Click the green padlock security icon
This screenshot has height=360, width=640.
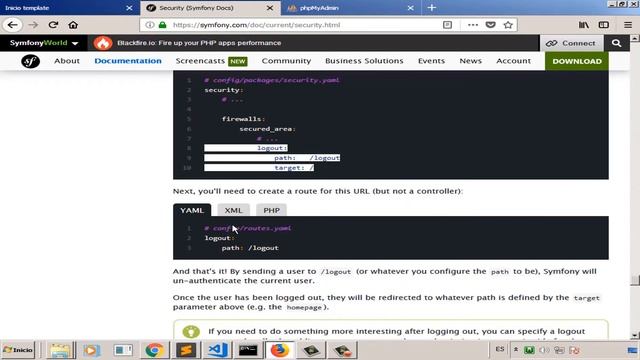click(162, 25)
